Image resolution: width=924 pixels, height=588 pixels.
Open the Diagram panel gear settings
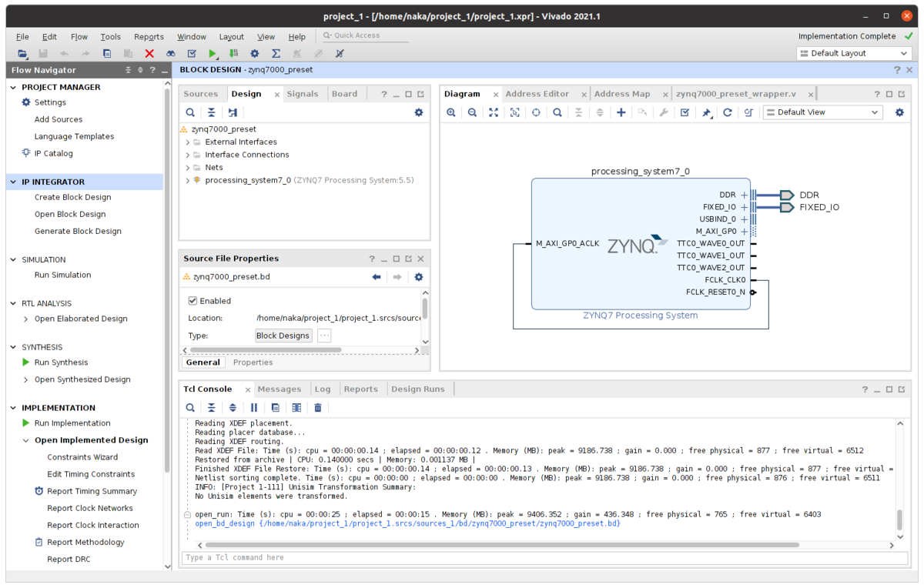pos(899,112)
